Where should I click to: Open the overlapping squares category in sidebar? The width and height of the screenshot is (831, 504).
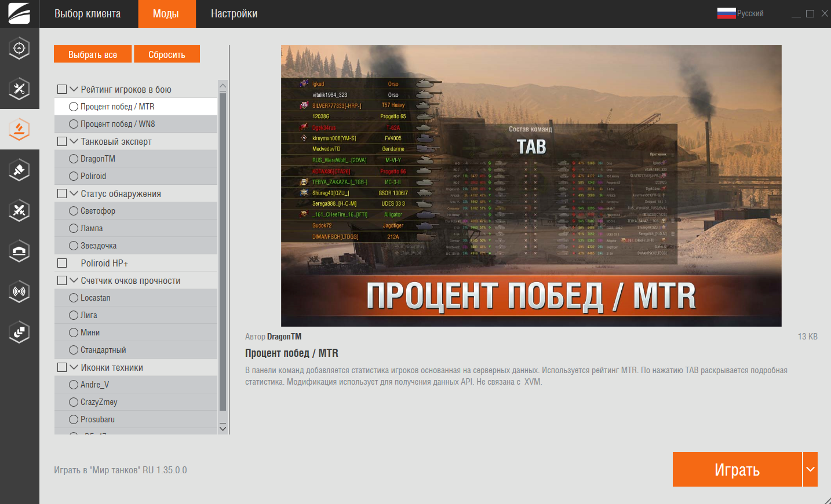click(x=19, y=332)
